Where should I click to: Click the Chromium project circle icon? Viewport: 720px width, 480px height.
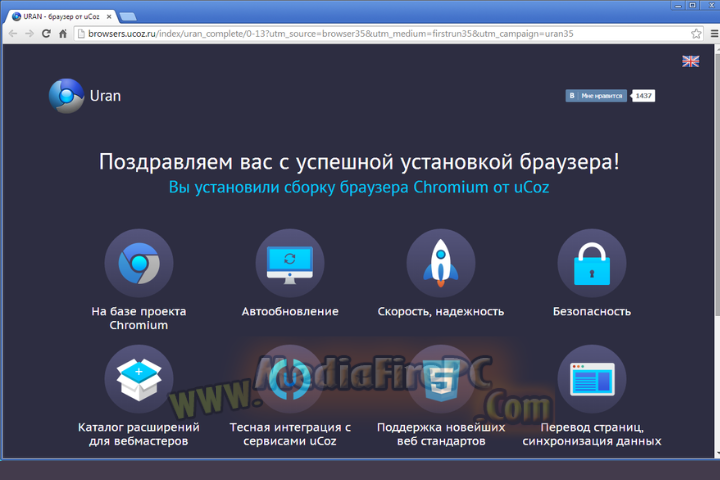(139, 263)
